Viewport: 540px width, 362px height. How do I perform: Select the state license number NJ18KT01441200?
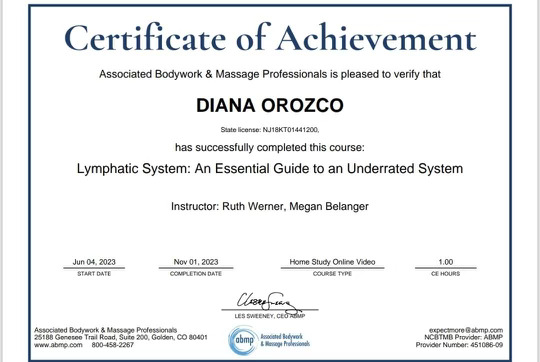(x=291, y=130)
